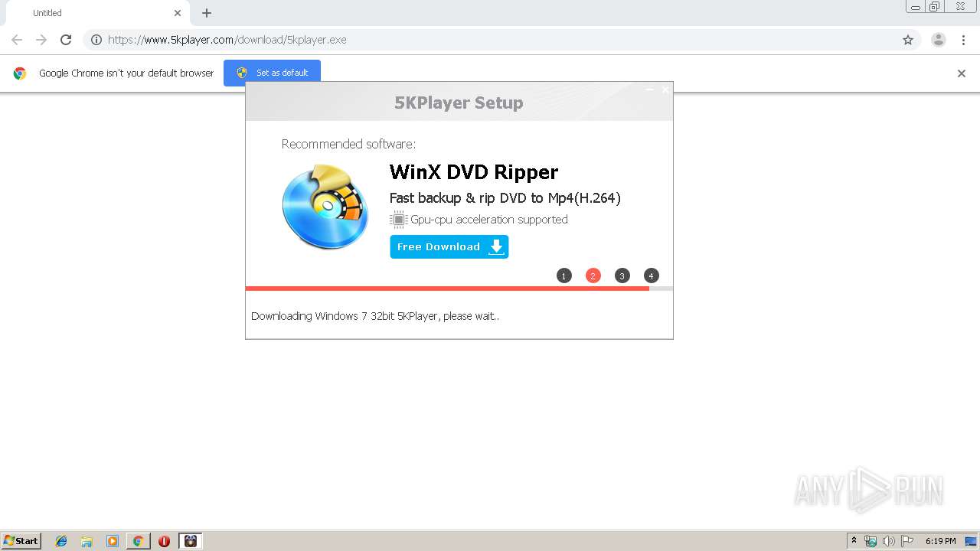Open the Chrome three-dot menu
This screenshot has width=980, height=551.
(963, 40)
